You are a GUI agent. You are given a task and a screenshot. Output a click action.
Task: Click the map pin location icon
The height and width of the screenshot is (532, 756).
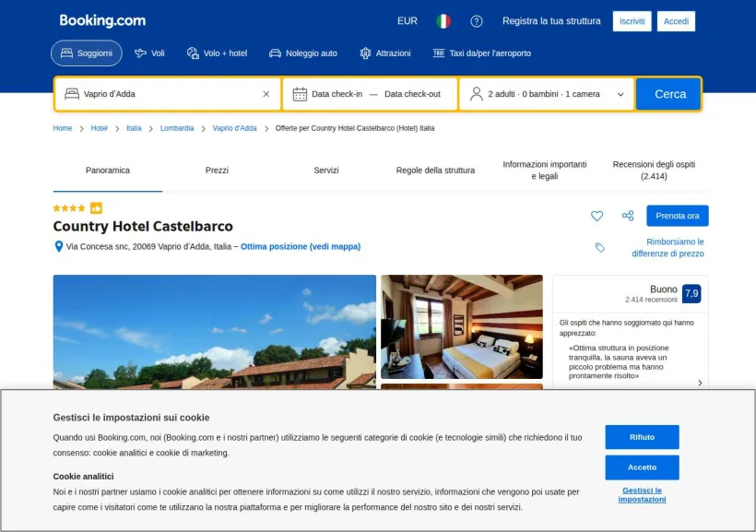point(58,246)
